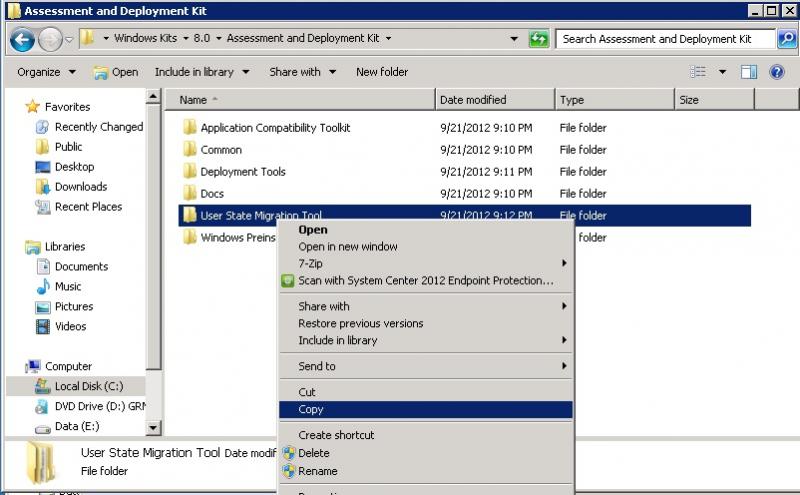800x495 pixels.
Task: Click the Recent Places icon
Action: click(x=42, y=207)
